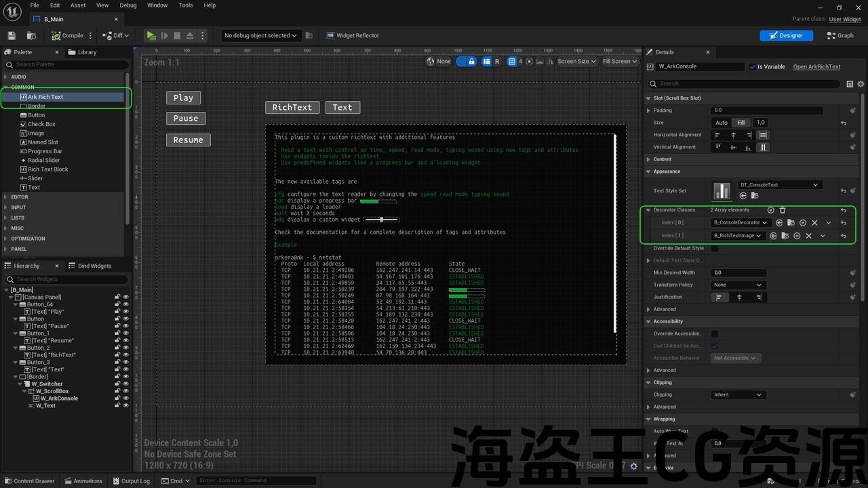
Task: Enable the Override Default Style checkbox
Action: pyautogui.click(x=715, y=248)
